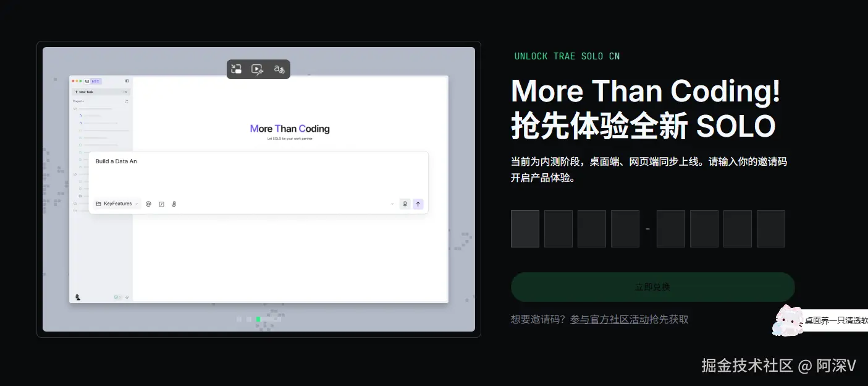Image resolution: width=868 pixels, height=386 pixels.
Task: Click the New Task button
Action: click(x=86, y=92)
